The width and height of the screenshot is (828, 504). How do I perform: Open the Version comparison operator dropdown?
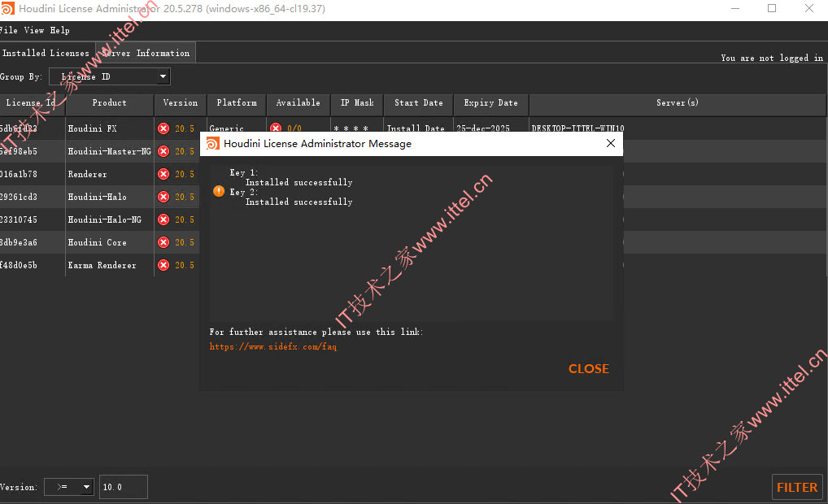point(68,487)
